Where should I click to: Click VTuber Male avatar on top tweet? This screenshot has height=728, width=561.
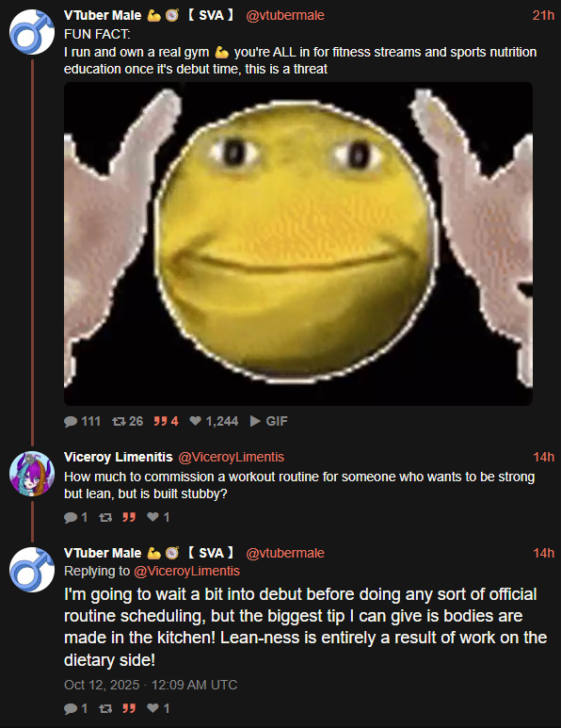32,32
